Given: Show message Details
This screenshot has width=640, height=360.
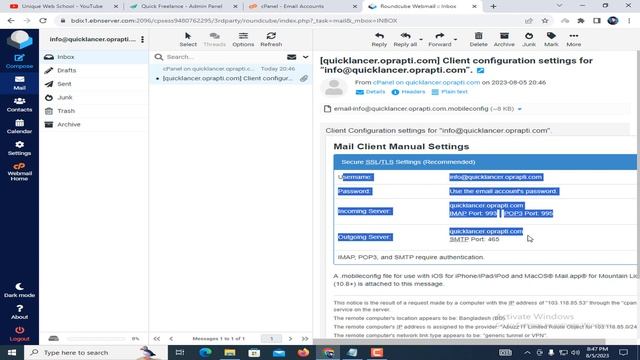Looking at the screenshot, I should click(371, 92).
